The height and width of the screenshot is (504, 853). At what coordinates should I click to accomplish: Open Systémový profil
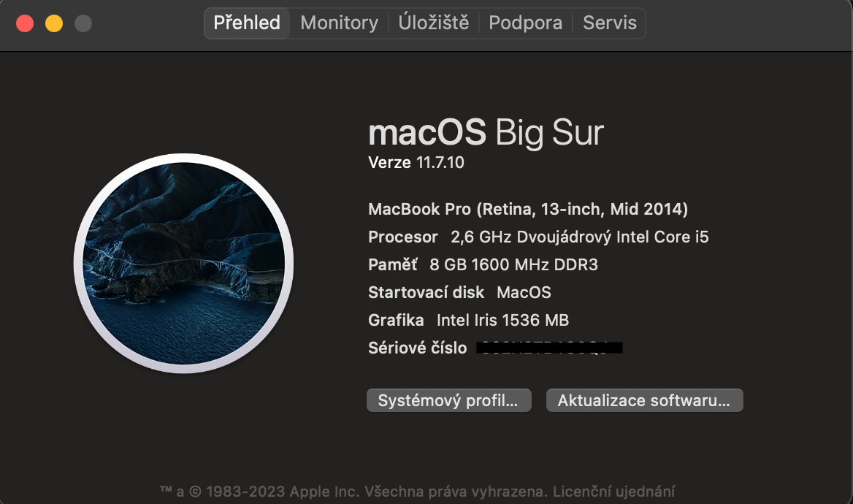coord(448,400)
